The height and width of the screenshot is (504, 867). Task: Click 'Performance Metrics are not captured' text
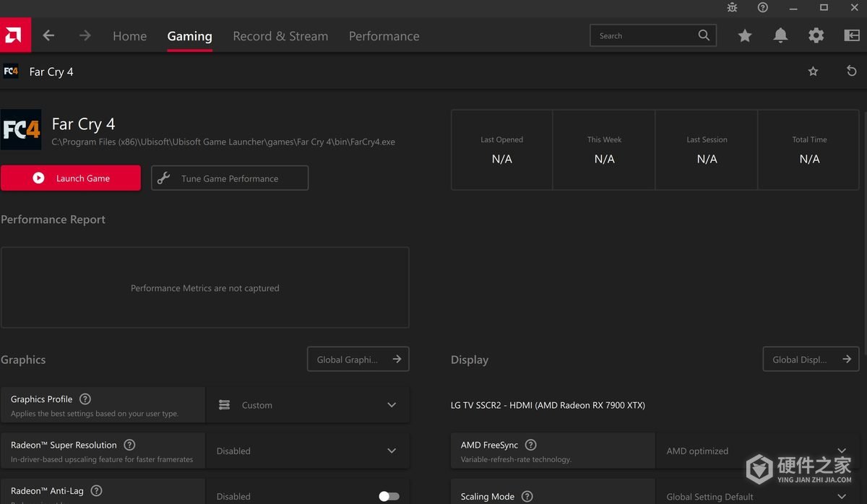(x=204, y=288)
